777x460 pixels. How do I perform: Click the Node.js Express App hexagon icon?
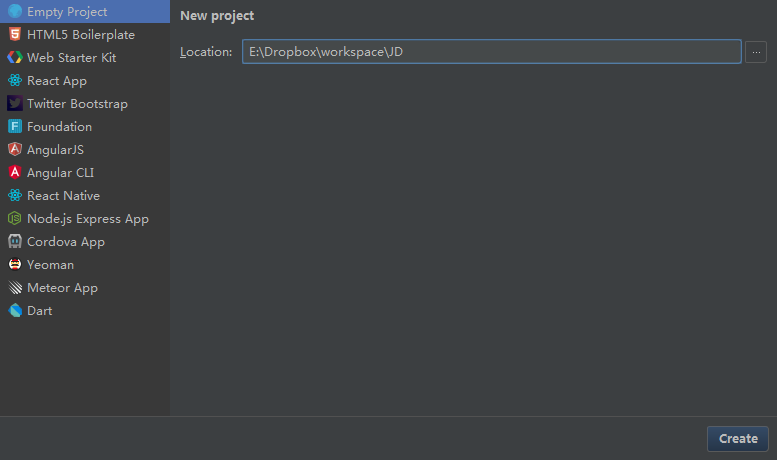[15, 218]
